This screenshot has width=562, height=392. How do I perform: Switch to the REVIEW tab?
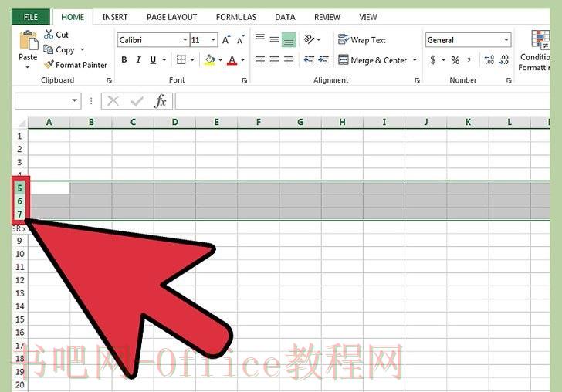pyautogui.click(x=327, y=17)
